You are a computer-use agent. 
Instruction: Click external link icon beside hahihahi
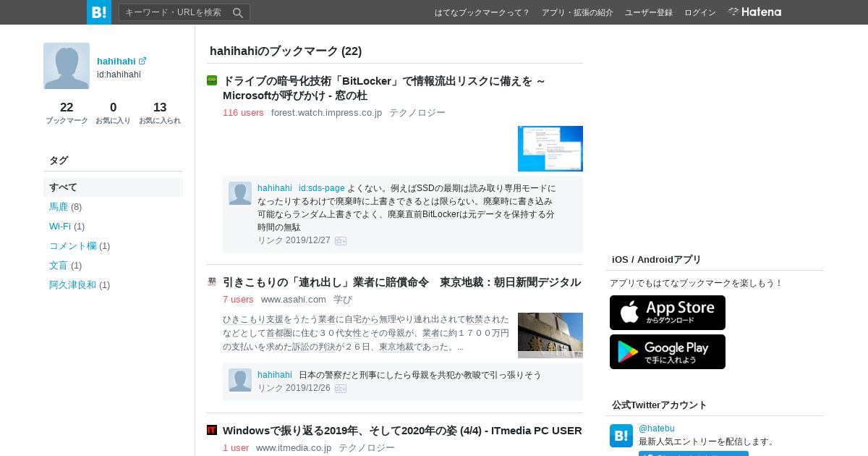click(x=142, y=61)
